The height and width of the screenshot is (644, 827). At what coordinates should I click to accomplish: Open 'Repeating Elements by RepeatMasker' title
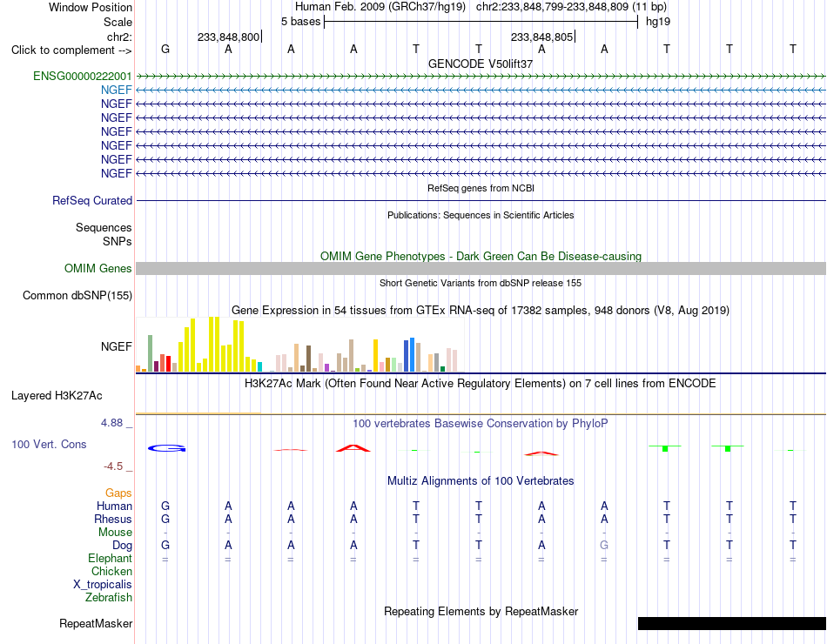tap(481, 611)
